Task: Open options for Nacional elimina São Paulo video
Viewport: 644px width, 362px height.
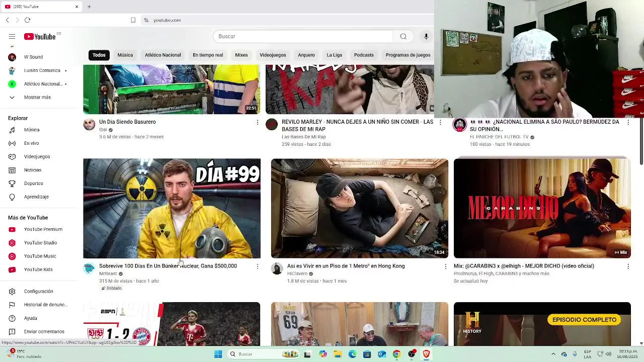Action: (x=628, y=122)
